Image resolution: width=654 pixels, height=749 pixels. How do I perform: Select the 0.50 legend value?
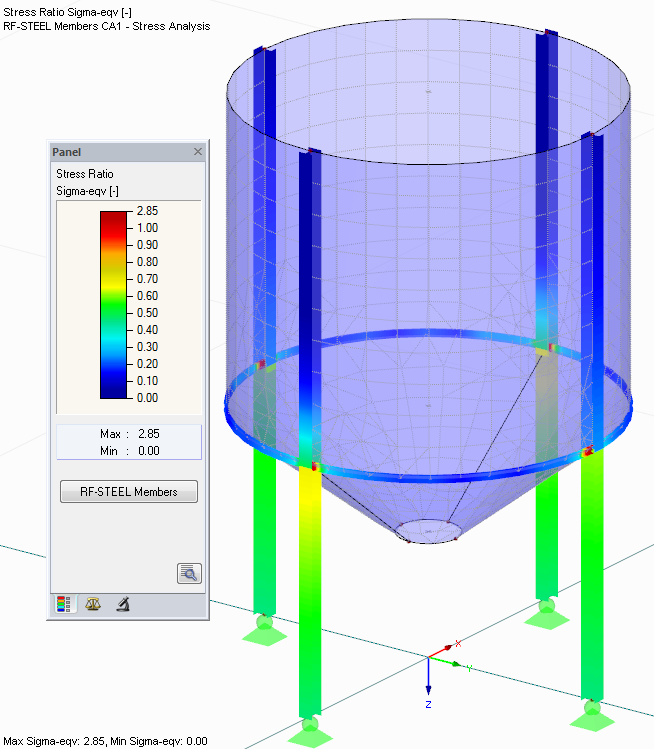pyautogui.click(x=147, y=313)
